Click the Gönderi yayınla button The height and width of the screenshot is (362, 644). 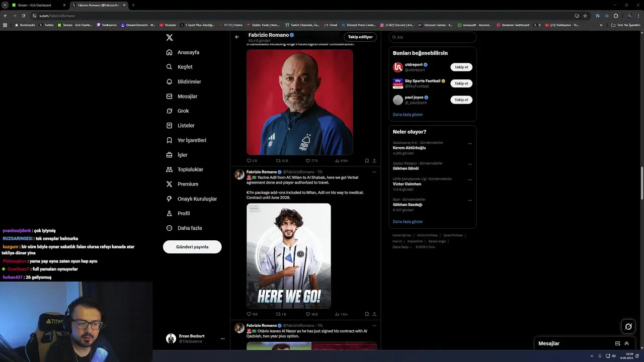pyautogui.click(x=192, y=247)
